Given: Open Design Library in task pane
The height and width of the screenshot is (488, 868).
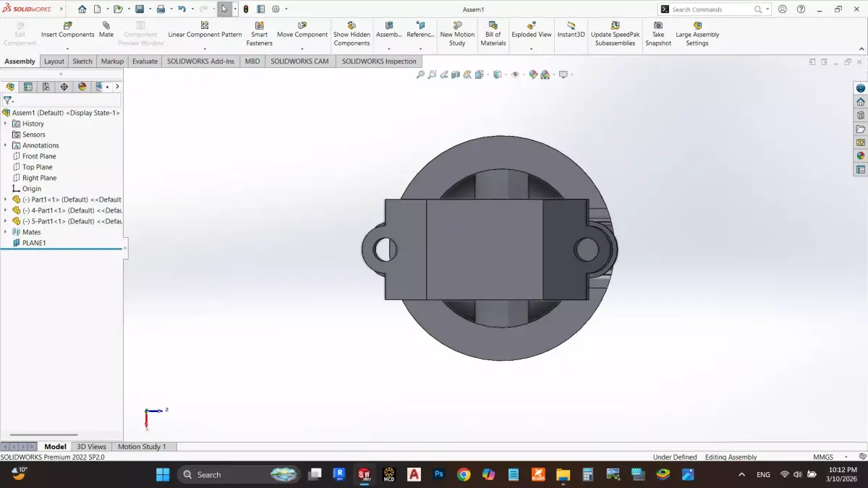Looking at the screenshot, I should coord(861,115).
